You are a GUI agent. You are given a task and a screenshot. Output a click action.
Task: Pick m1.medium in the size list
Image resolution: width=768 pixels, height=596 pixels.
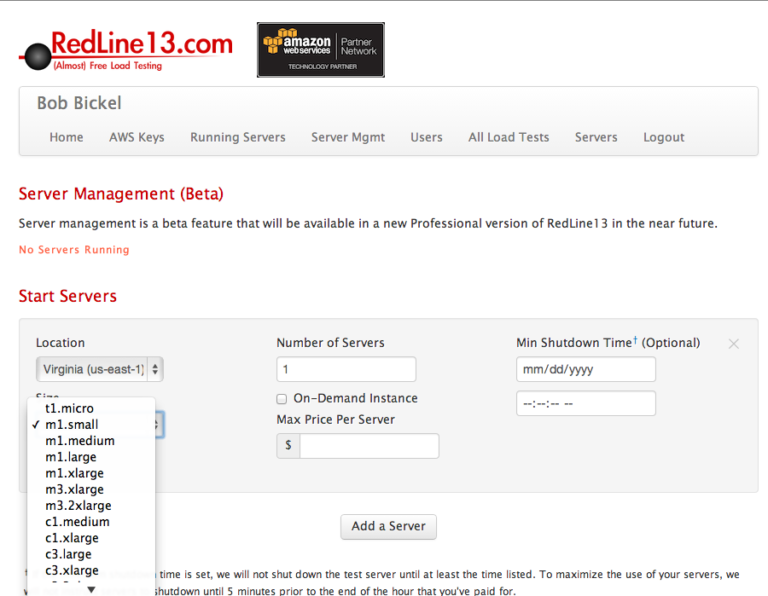pyautogui.click(x=91, y=441)
